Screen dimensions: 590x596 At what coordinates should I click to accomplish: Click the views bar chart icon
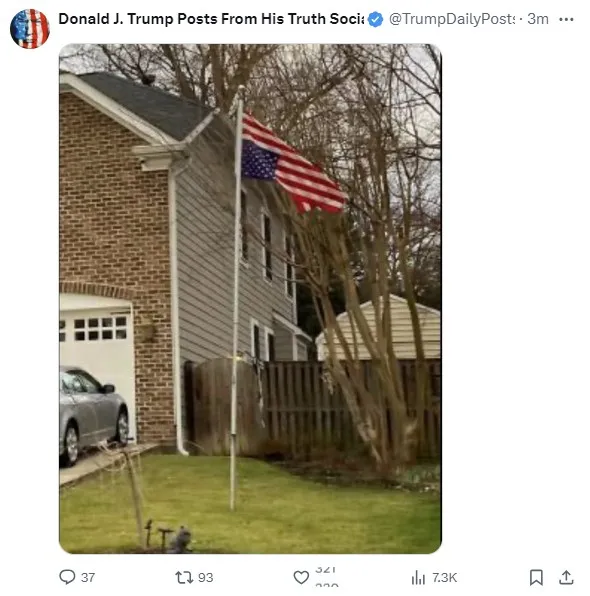click(418, 577)
